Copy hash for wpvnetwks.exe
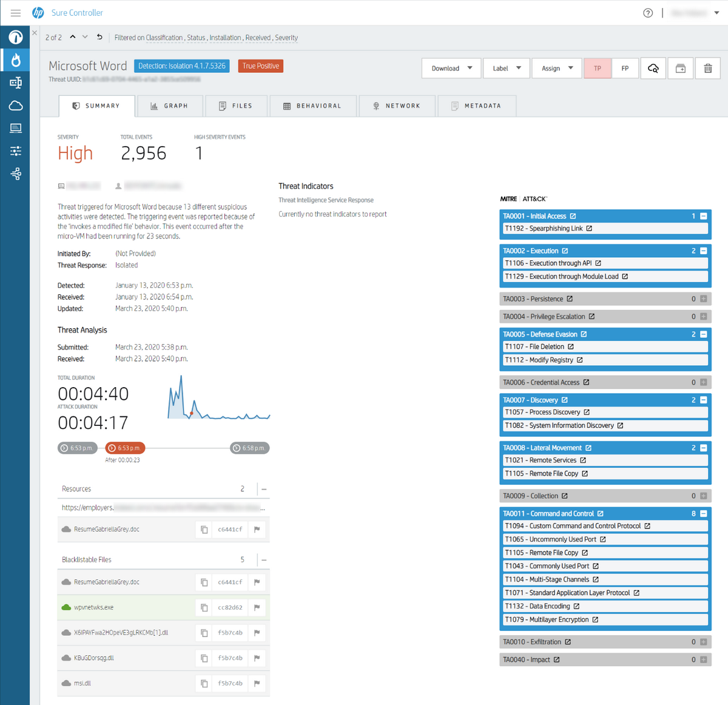Viewport: 728px width, 705px height. [204, 607]
